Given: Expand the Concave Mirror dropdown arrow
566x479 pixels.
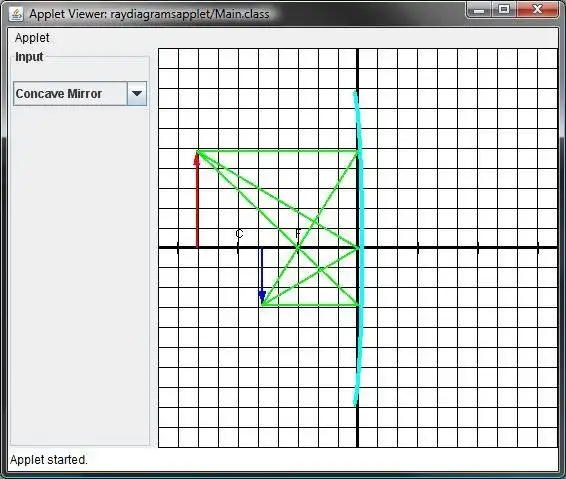Looking at the screenshot, I should point(137,94).
